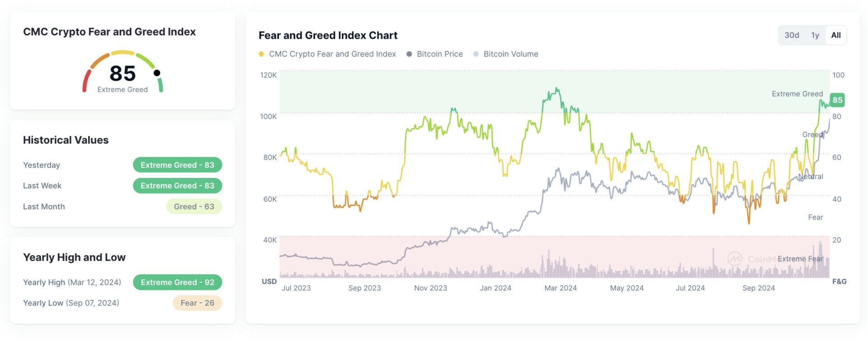This screenshot has height=345, width=868.
Task: Click the dark Bitcoin Price legend dot
Action: pyautogui.click(x=409, y=54)
